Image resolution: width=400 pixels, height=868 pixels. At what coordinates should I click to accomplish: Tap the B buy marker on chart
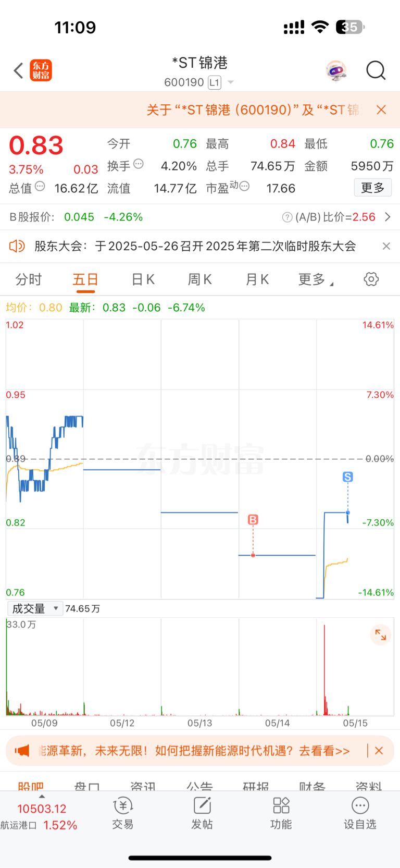click(x=253, y=520)
